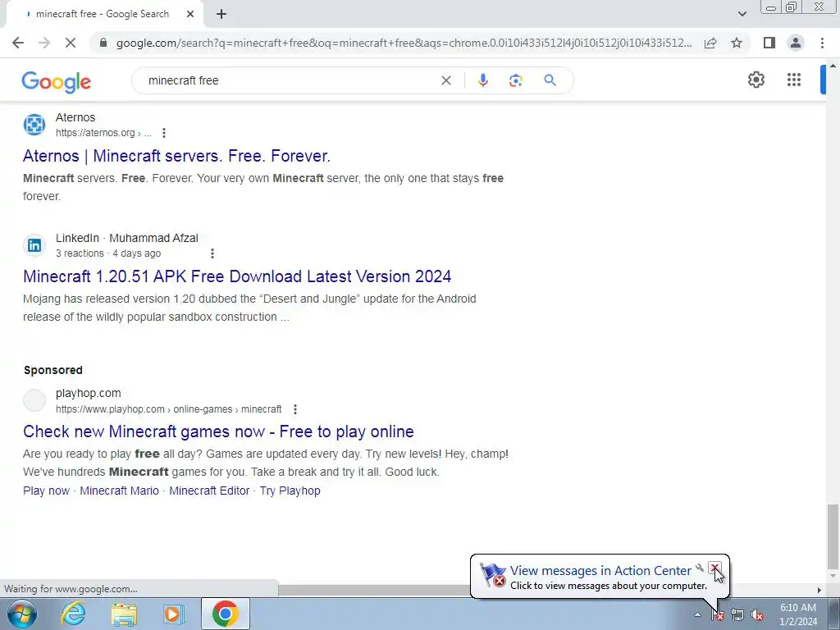Open a new tab
This screenshot has width=840, height=630.
pyautogui.click(x=221, y=15)
